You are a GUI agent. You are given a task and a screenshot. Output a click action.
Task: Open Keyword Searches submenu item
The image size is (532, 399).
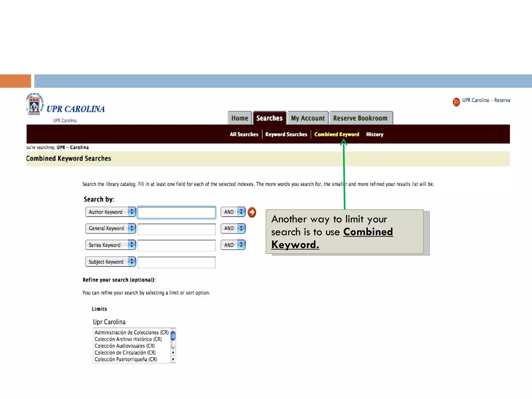coord(286,134)
